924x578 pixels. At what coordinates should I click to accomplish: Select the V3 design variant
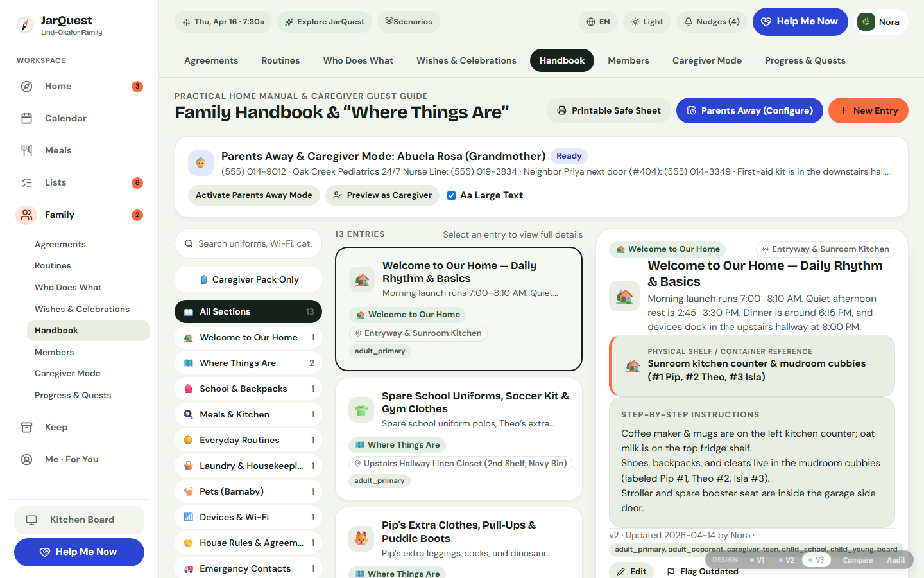816,560
